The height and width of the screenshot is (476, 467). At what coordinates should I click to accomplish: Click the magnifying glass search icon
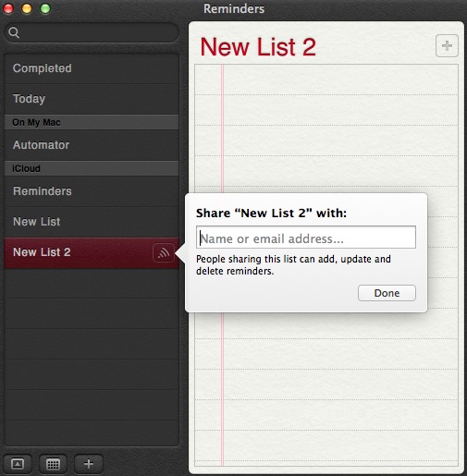tap(14, 32)
